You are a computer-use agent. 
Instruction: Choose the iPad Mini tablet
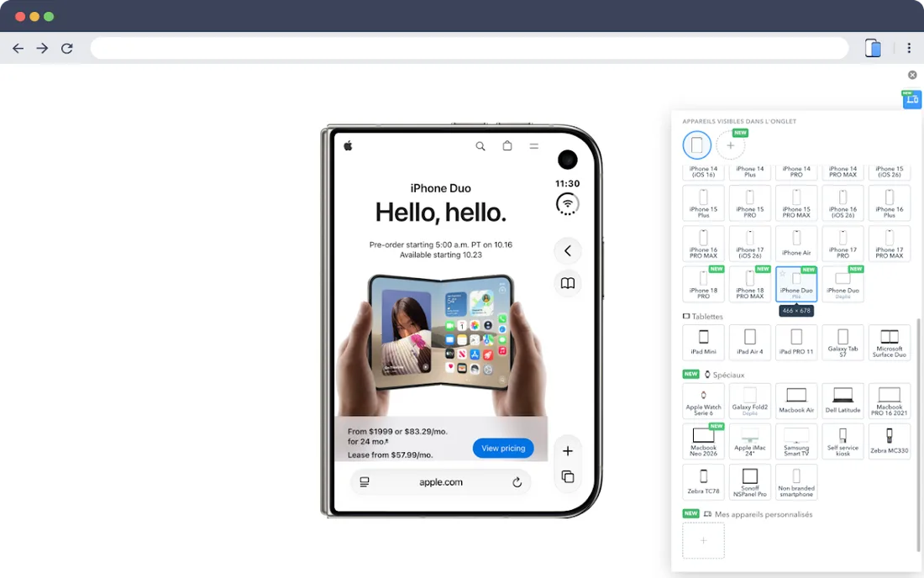click(x=703, y=342)
